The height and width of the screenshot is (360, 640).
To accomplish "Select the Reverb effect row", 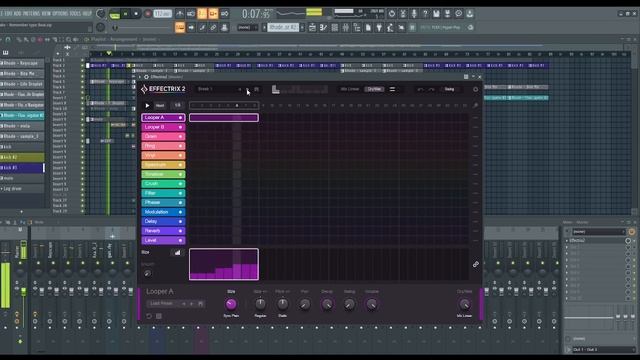I will [163, 231].
